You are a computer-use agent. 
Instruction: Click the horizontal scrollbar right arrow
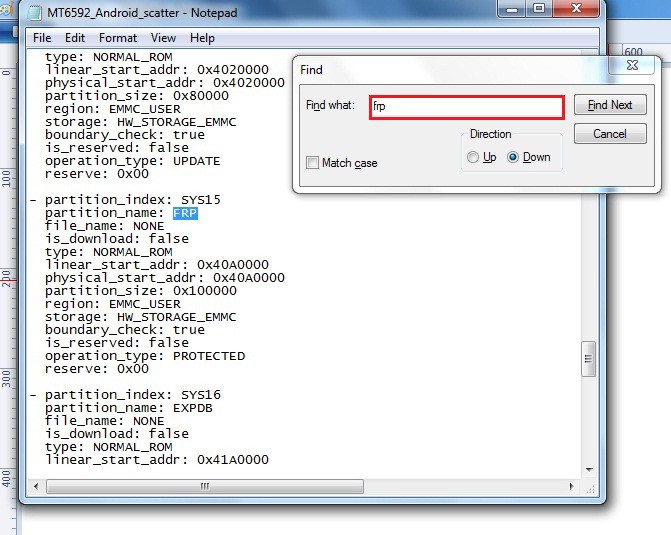point(573,486)
